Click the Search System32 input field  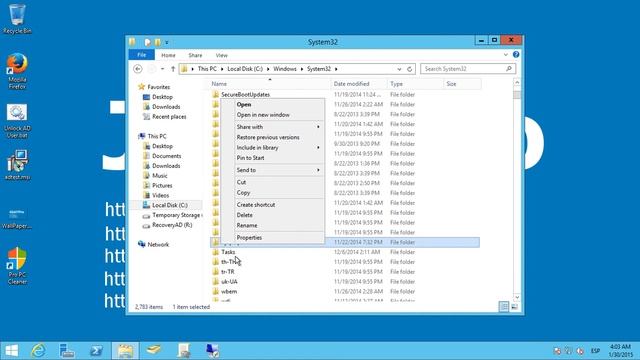463,69
